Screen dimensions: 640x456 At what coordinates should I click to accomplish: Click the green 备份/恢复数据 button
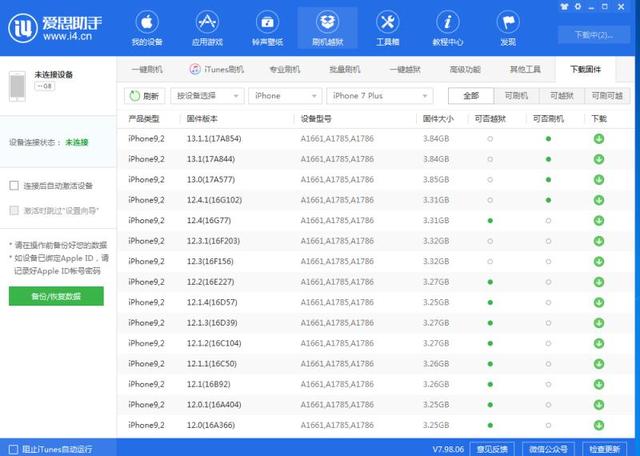(56, 297)
